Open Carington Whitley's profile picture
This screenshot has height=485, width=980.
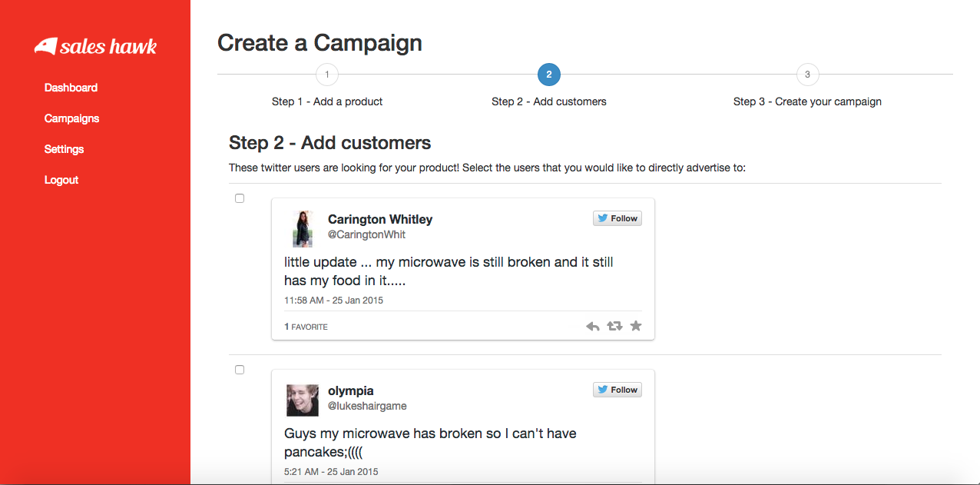coord(302,228)
